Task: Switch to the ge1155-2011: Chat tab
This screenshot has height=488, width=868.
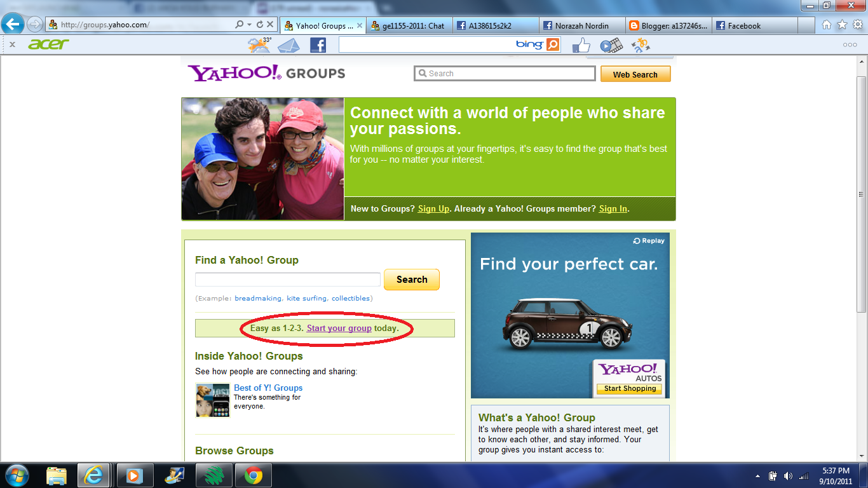Action: tap(410, 25)
